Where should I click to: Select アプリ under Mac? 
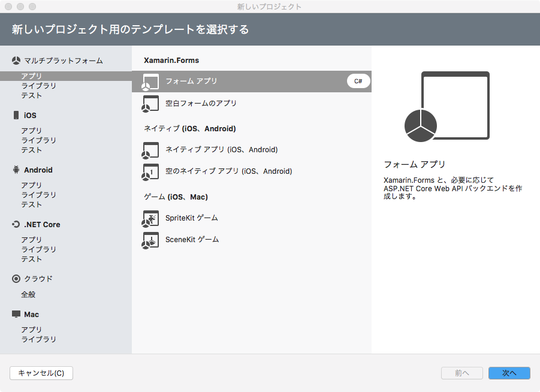point(31,329)
